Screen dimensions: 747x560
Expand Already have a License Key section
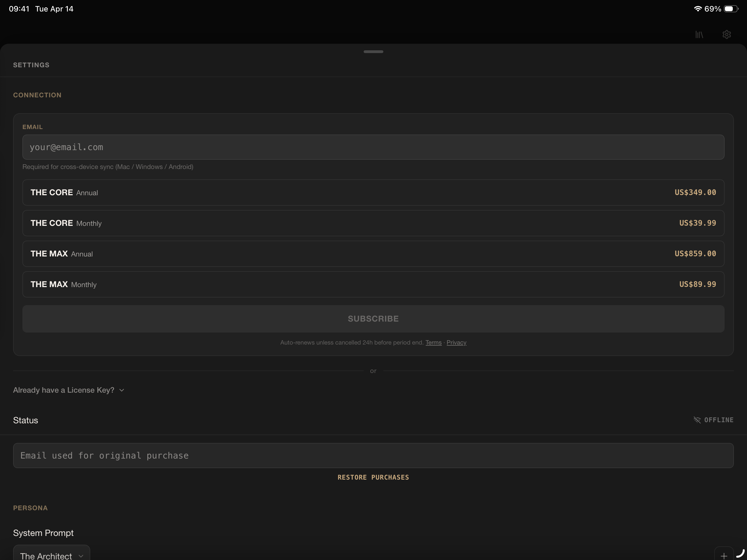[69, 390]
